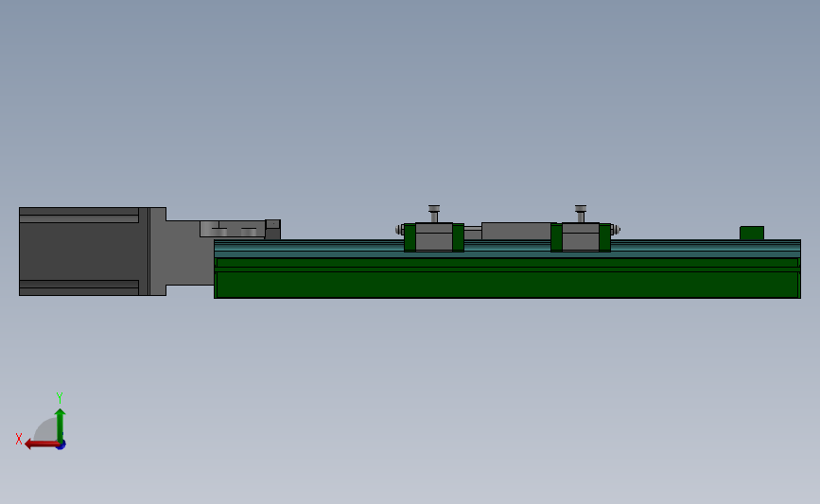Viewport: 820px width, 504px height.
Task: Select the motor mounting flange plate
Action: 157,252
